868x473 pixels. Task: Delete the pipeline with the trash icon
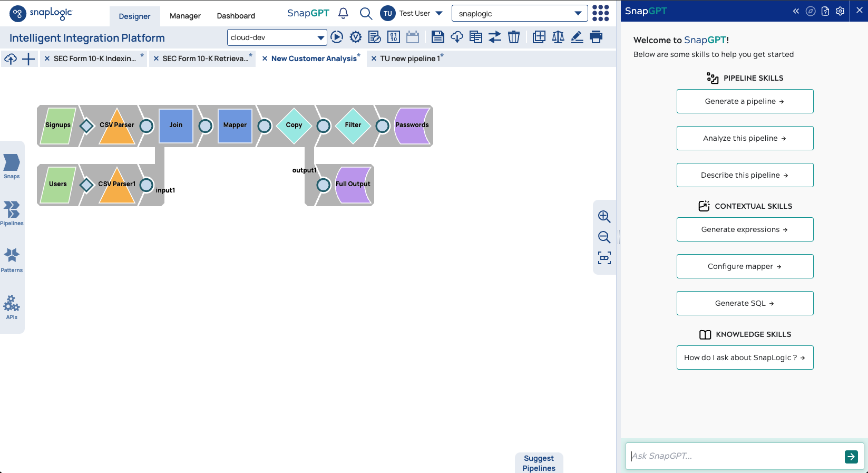click(514, 37)
